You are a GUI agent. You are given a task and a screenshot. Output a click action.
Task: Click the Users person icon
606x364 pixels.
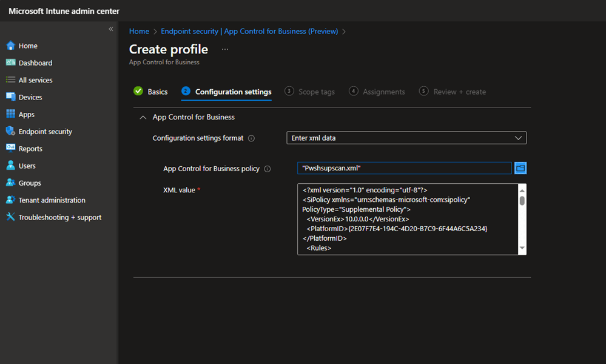10,166
